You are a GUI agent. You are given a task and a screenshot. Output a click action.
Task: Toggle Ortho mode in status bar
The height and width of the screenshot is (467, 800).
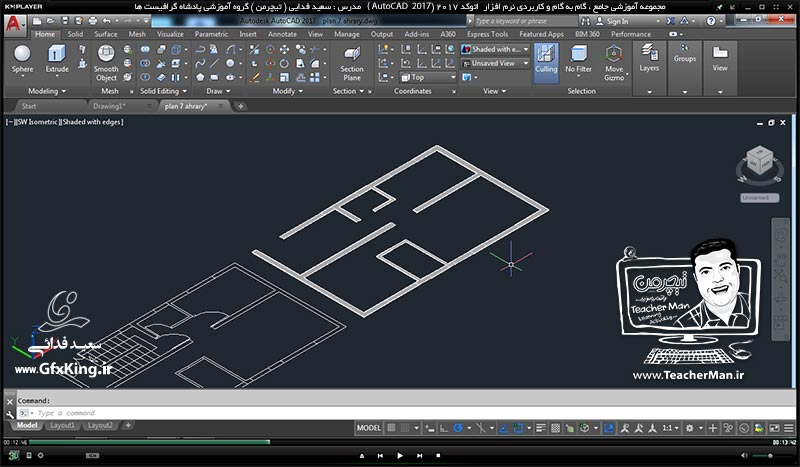tap(444, 428)
